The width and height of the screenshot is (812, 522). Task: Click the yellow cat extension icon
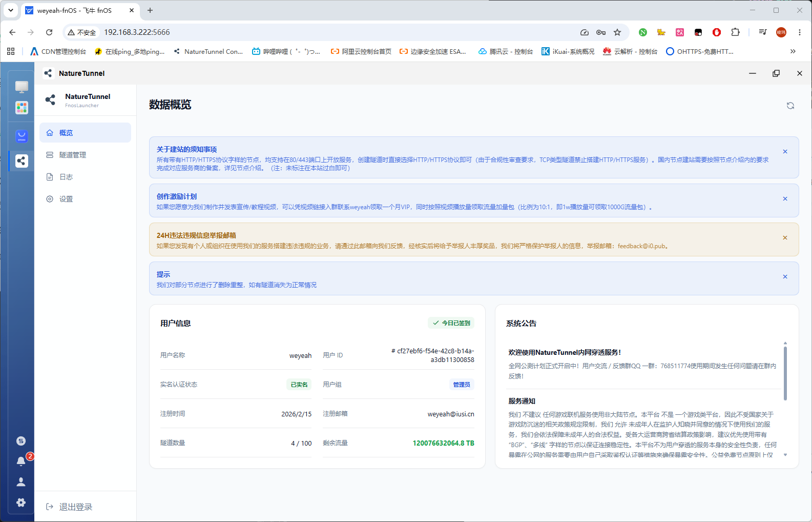[x=661, y=32]
